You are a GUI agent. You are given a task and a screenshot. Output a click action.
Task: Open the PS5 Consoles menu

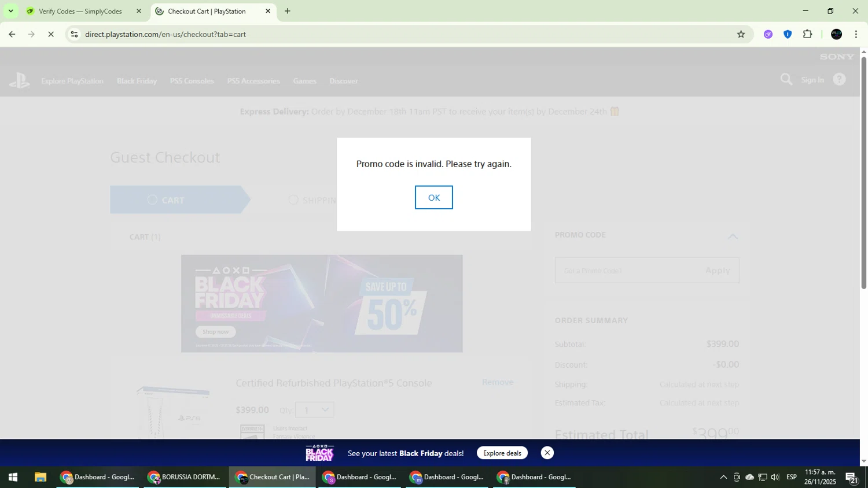point(192,81)
